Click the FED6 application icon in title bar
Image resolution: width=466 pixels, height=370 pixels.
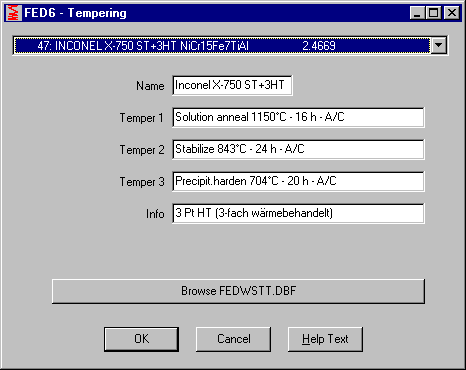tap(14, 13)
